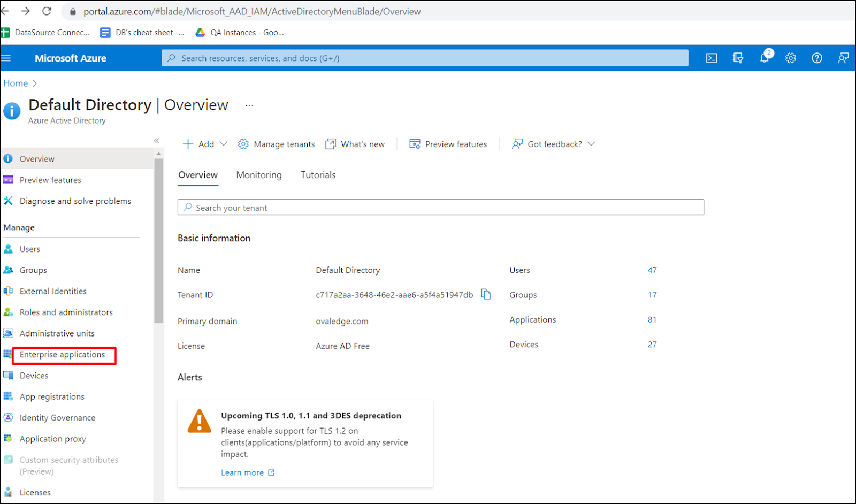Switch to the Tutorials tab
856x504 pixels.
(x=318, y=175)
